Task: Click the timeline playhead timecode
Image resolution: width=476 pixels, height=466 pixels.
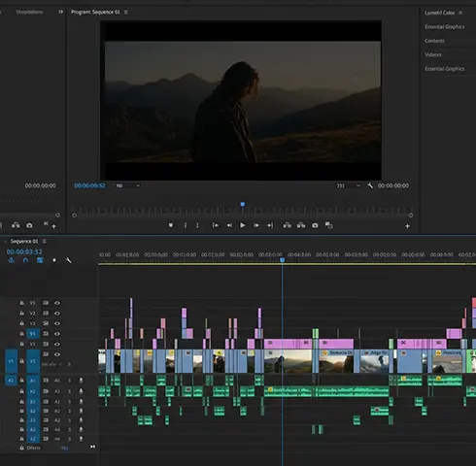Action: coord(24,251)
